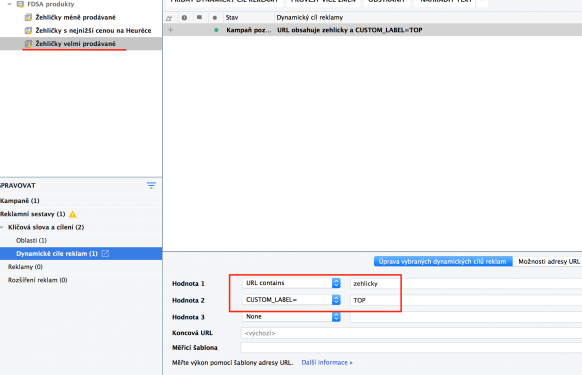The image size is (582, 375).
Task: Open Reklamy (0) in the manage list
Action: point(25,267)
